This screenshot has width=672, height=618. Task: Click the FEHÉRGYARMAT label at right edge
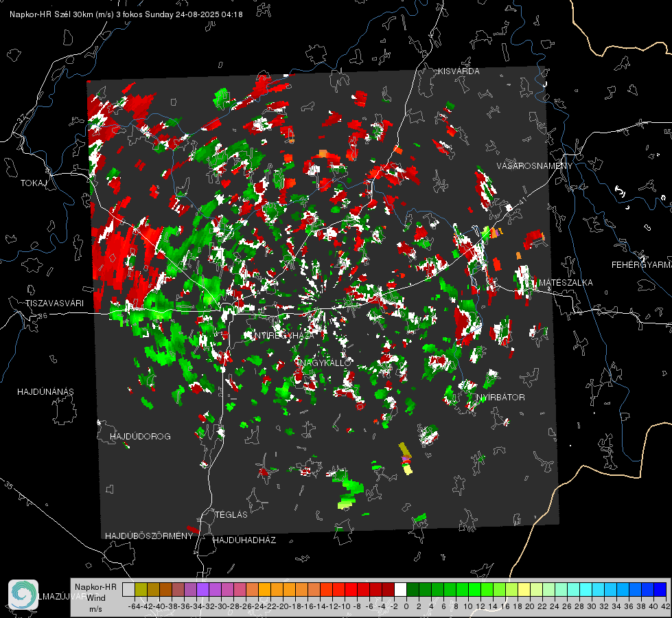[642, 264]
